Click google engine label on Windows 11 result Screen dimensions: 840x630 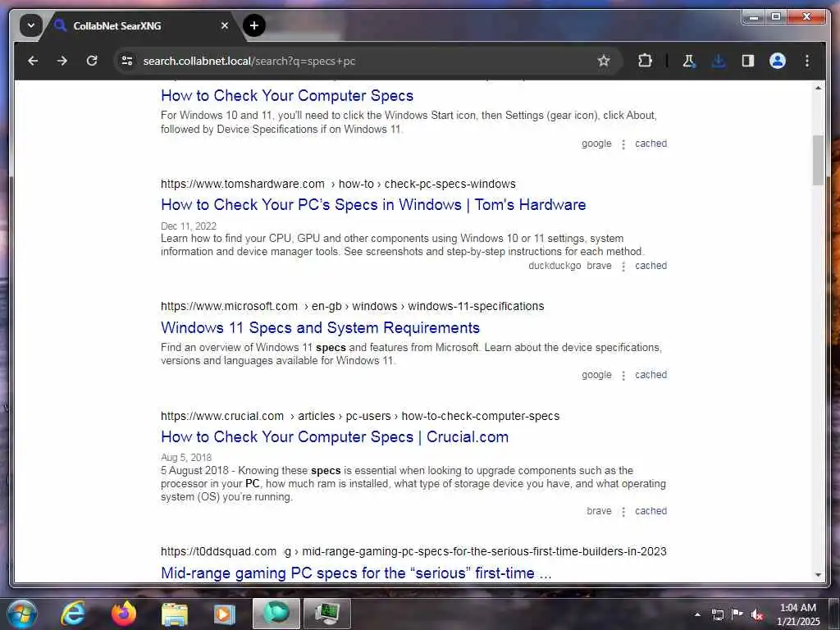(x=596, y=375)
